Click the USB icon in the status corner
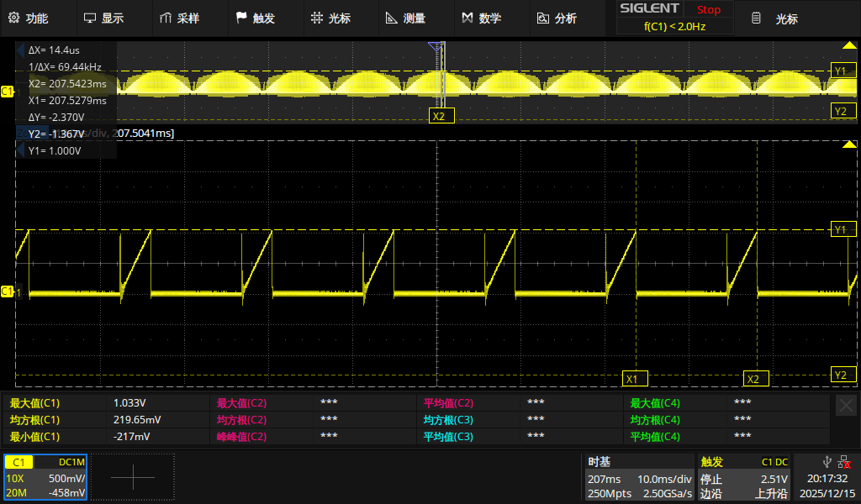 pyautogui.click(x=827, y=462)
